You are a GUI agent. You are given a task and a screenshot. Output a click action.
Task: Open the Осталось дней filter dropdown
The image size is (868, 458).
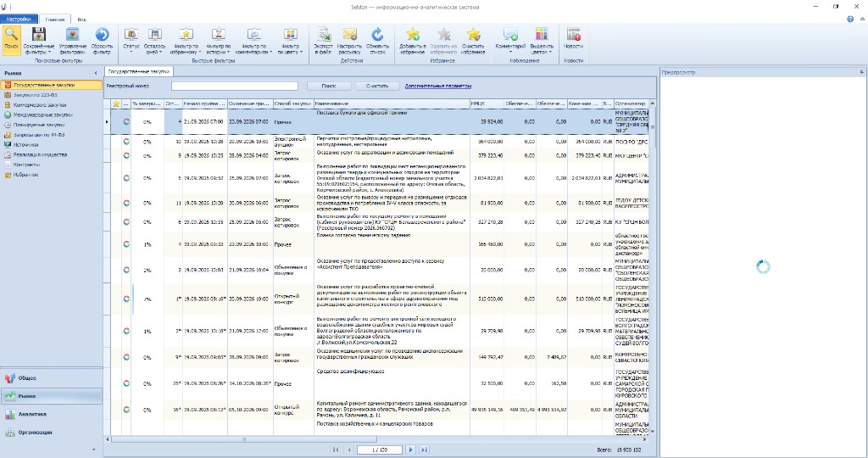154,40
